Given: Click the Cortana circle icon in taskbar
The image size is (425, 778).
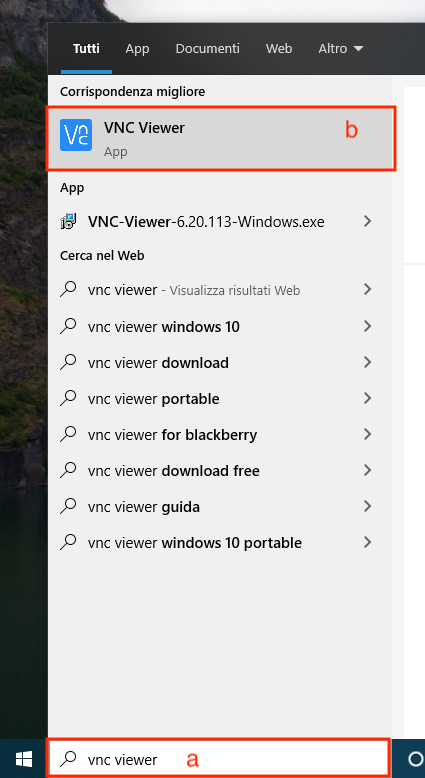Looking at the screenshot, I should [x=416, y=759].
